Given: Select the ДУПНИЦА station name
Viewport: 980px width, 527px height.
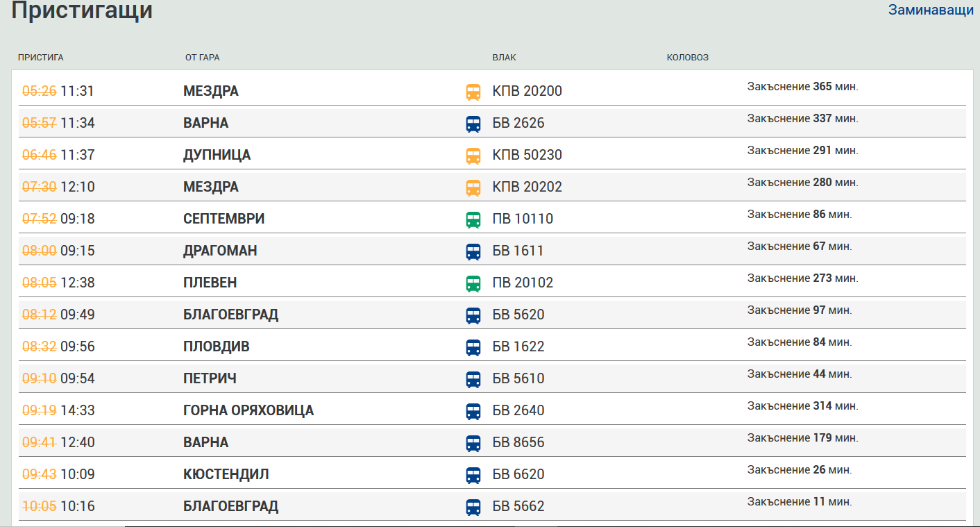Looking at the screenshot, I should pyautogui.click(x=217, y=155).
